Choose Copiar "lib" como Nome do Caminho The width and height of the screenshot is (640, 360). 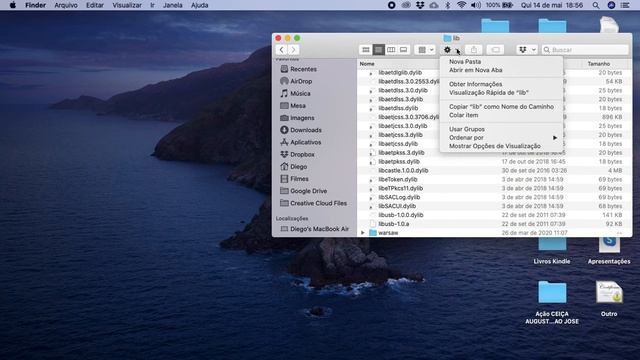tap(501, 107)
